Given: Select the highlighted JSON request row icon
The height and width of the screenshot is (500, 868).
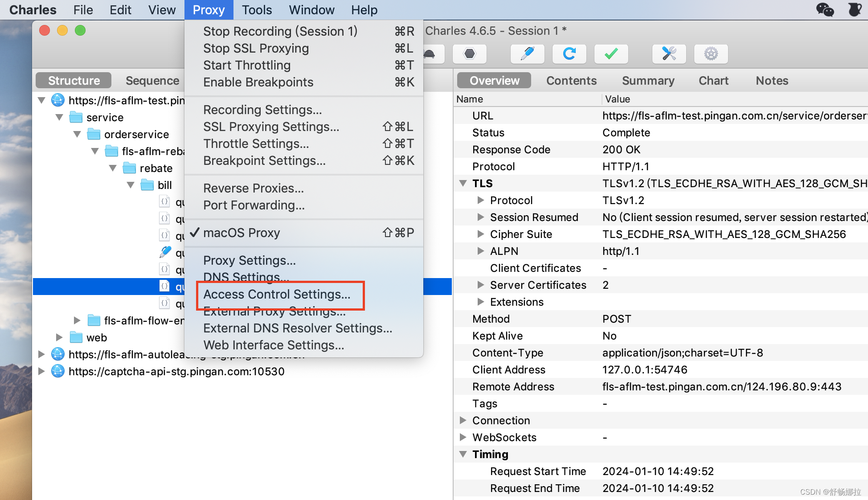Looking at the screenshot, I should pyautogui.click(x=165, y=287).
